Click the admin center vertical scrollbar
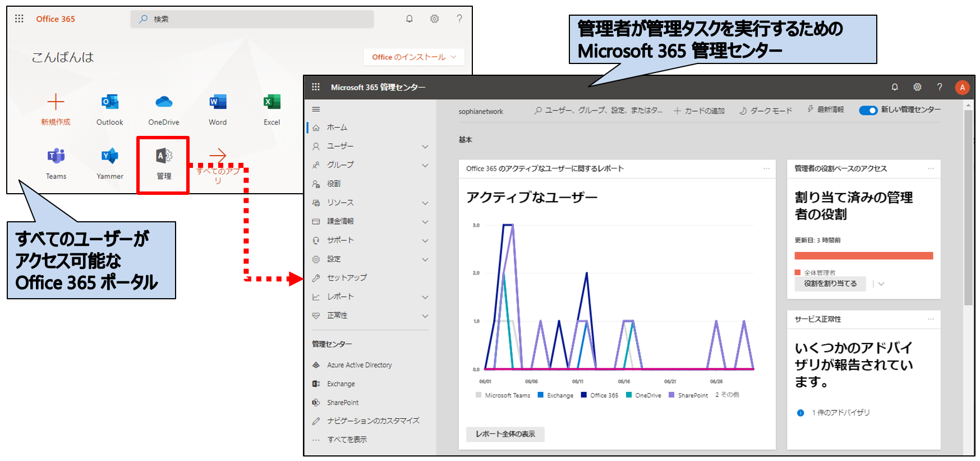This screenshot has height=461, width=980. (969, 208)
